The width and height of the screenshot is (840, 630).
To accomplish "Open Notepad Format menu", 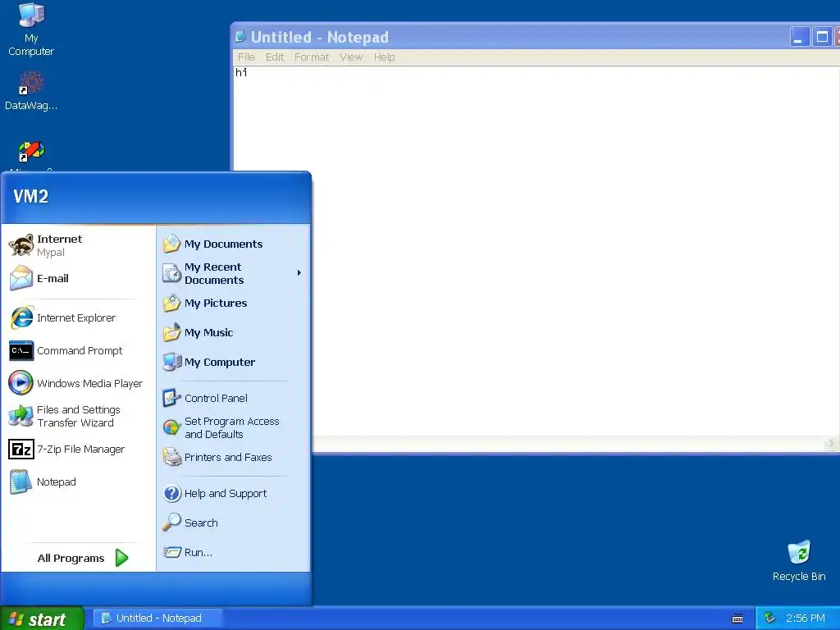I will pos(311,57).
